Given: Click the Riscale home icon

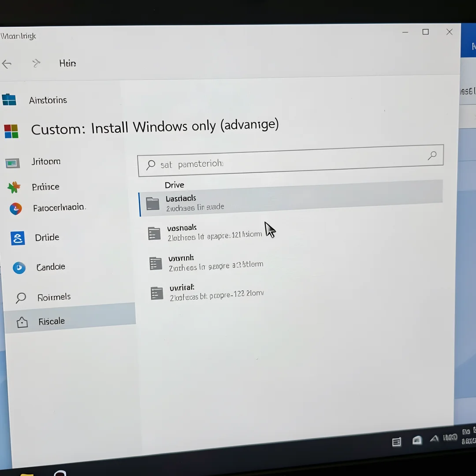Looking at the screenshot, I should click(22, 322).
